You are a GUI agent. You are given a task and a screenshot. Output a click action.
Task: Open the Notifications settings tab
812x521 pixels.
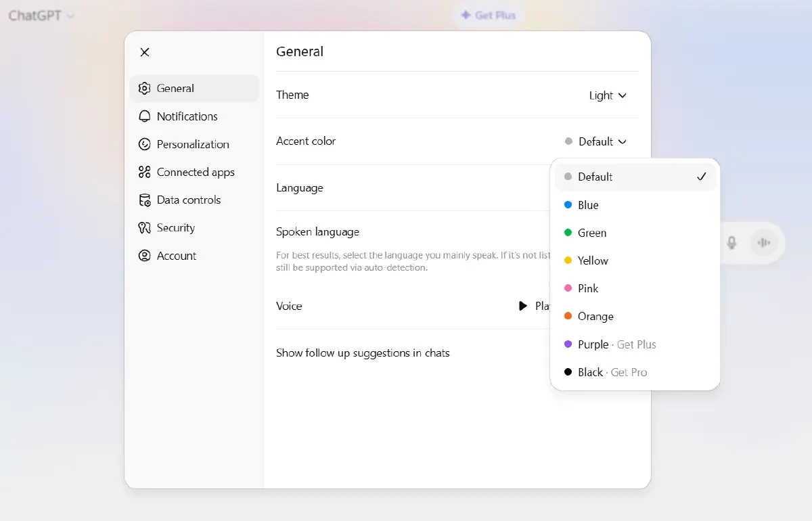pyautogui.click(x=194, y=116)
